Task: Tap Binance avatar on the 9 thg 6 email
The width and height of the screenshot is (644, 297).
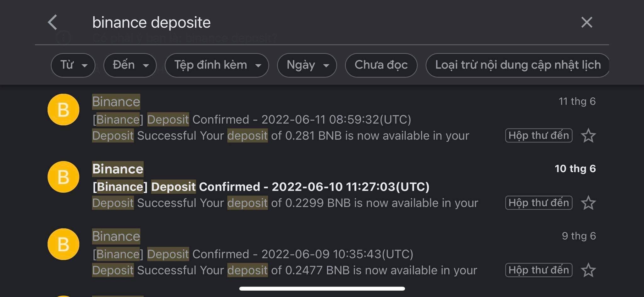Action: [63, 244]
